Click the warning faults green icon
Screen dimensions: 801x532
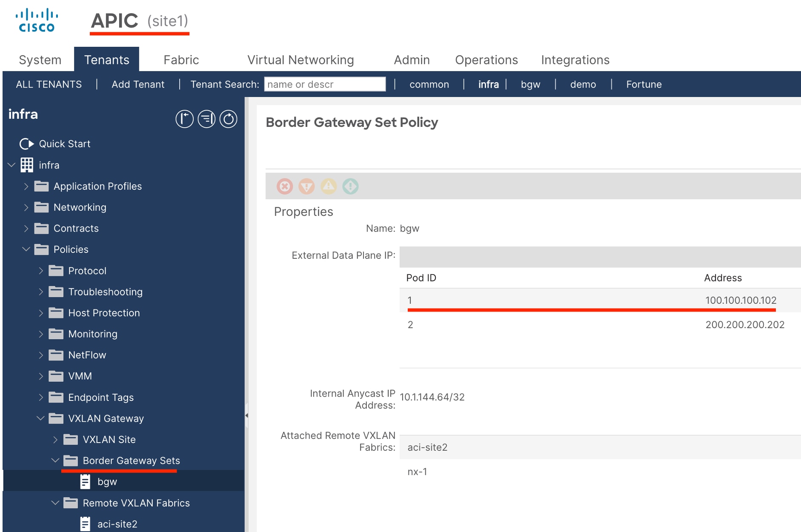click(x=350, y=186)
